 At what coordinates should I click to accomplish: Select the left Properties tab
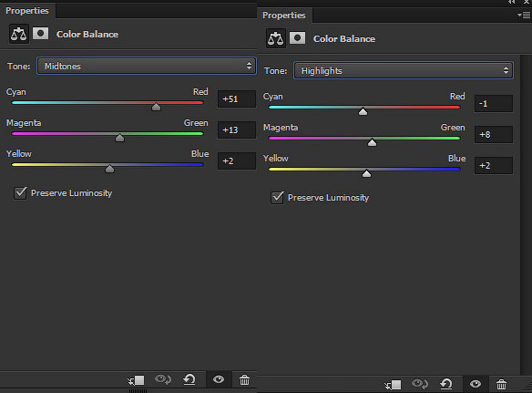(27, 11)
